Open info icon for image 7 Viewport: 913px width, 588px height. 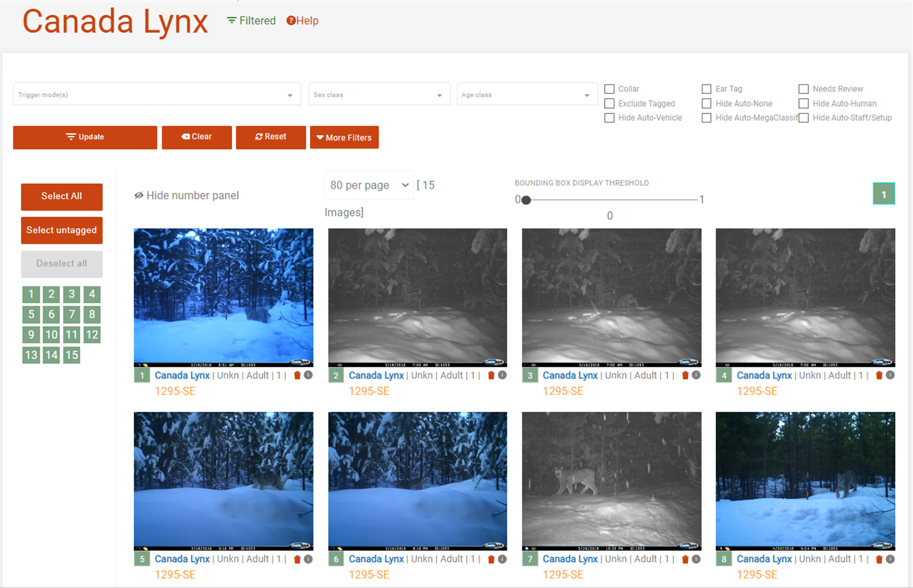696,559
